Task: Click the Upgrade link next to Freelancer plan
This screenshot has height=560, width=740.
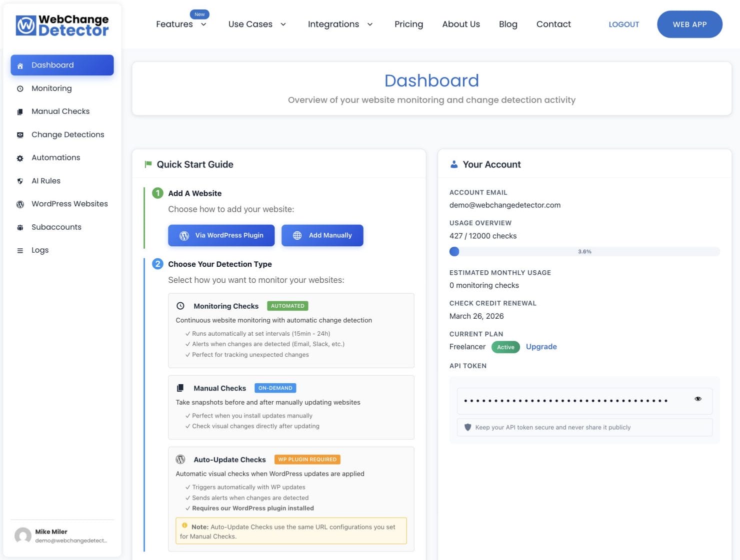Action: point(541,347)
